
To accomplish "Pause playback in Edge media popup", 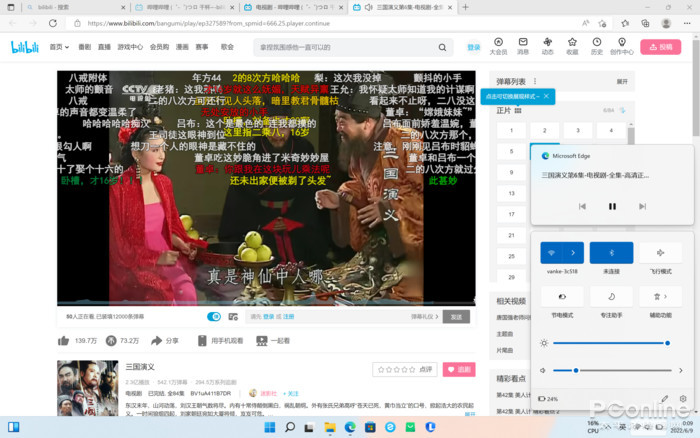I will pyautogui.click(x=612, y=206).
